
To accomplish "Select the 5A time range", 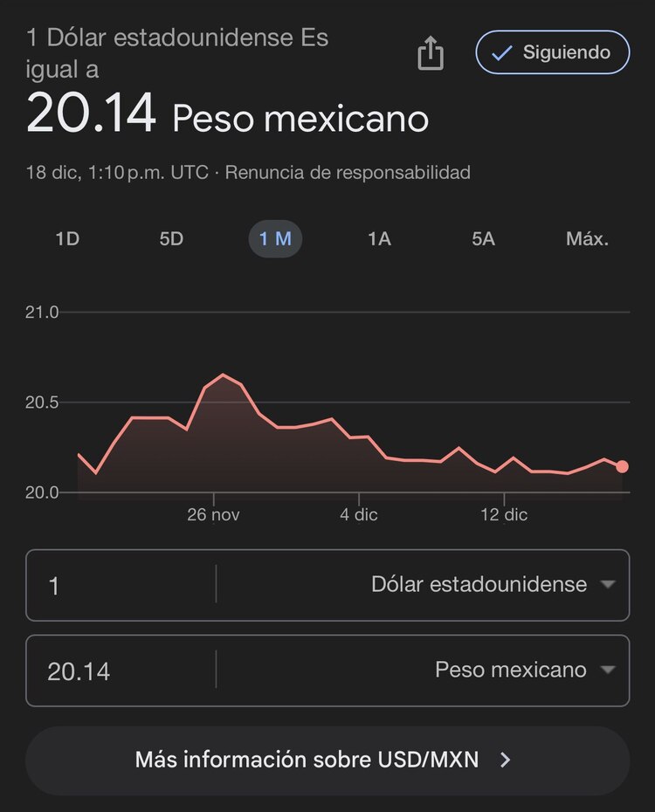I will [483, 238].
